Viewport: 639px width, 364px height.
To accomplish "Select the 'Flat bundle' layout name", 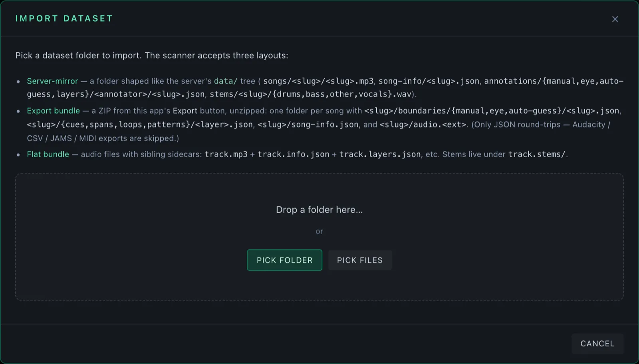I will click(48, 154).
